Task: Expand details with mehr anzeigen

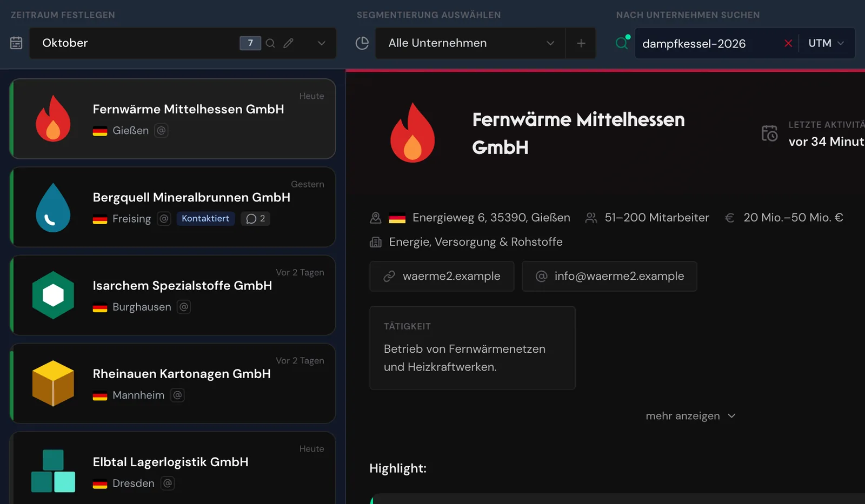Action: click(690, 416)
